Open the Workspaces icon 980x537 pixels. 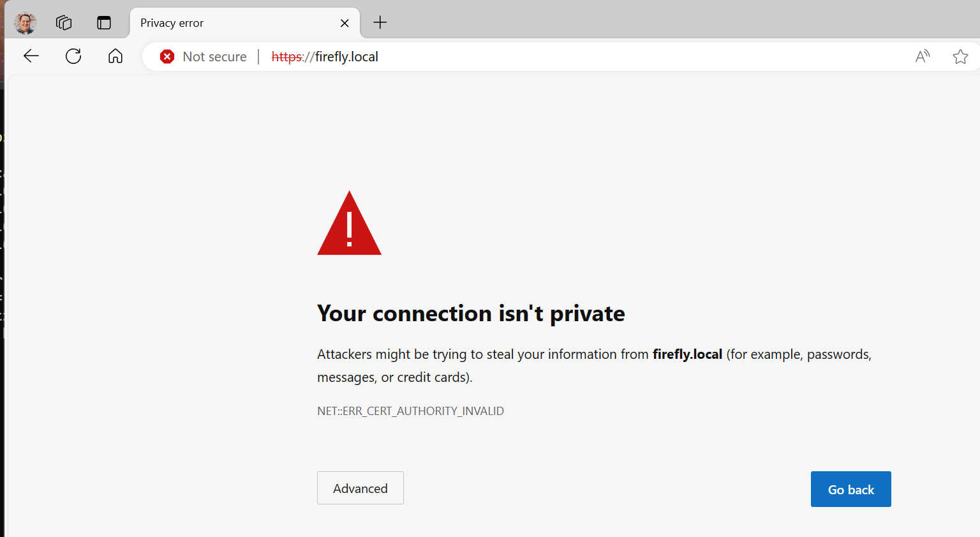click(x=64, y=23)
